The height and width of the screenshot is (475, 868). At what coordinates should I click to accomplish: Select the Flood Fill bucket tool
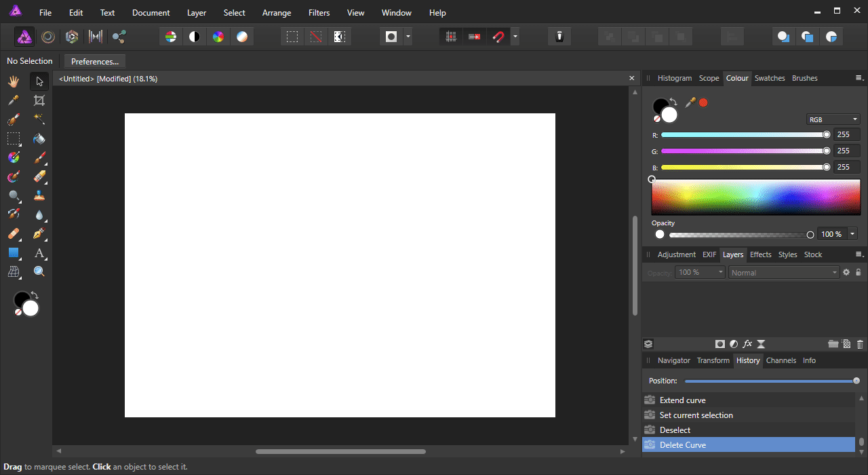(x=39, y=138)
